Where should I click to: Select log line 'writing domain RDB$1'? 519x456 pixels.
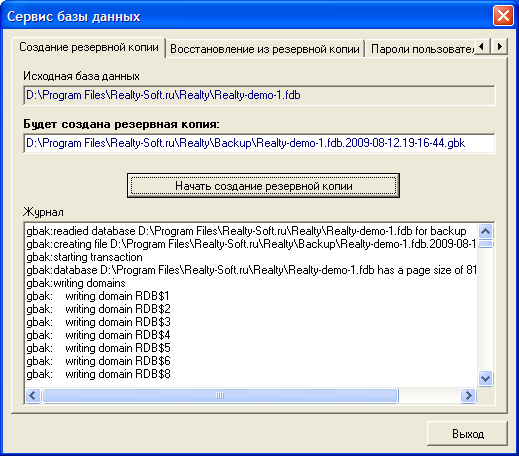point(98,296)
